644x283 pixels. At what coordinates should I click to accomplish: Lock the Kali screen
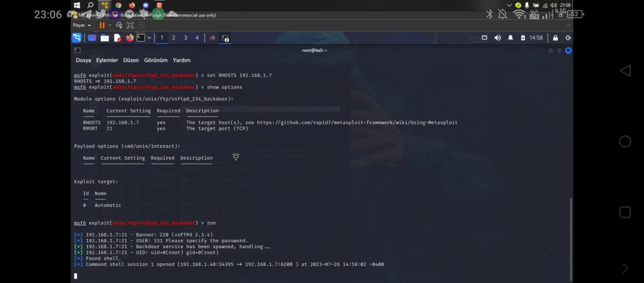point(555,38)
